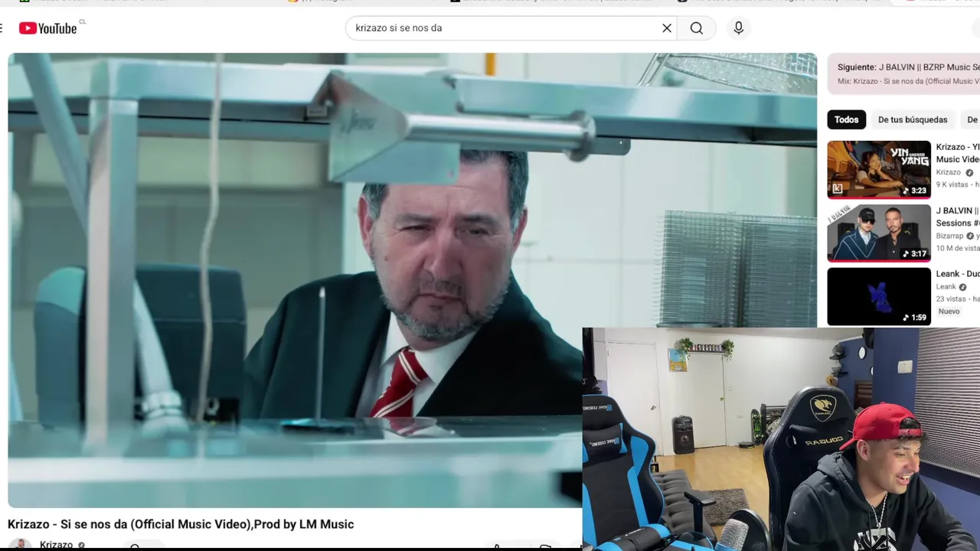
Task: Click the '1:59' duration badge on Leank thumbnail
Action: (915, 318)
